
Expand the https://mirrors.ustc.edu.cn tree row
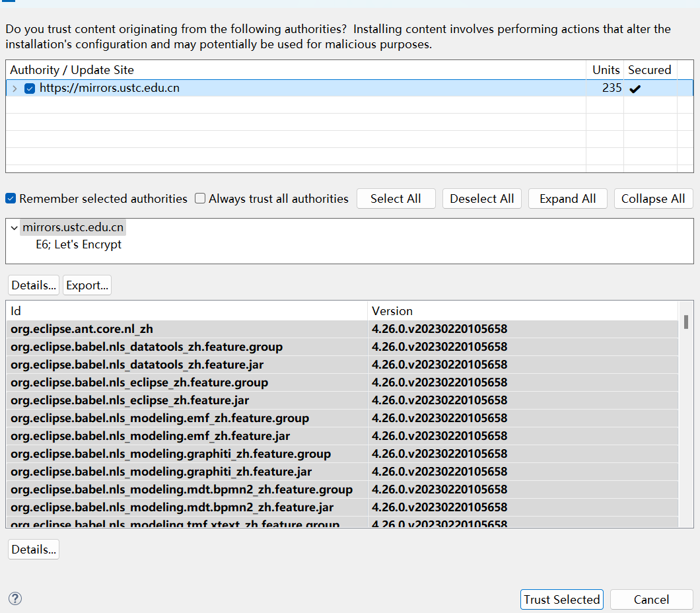(x=13, y=88)
